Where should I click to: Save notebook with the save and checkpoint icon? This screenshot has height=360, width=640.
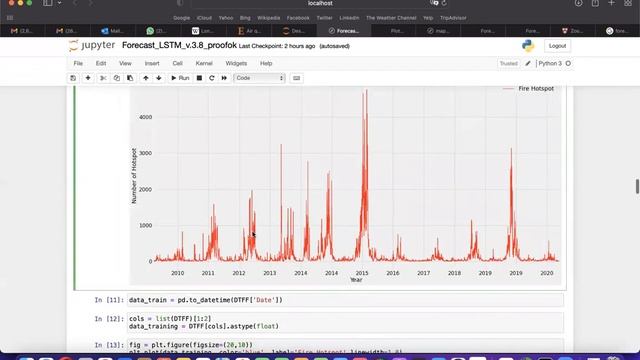(73, 78)
